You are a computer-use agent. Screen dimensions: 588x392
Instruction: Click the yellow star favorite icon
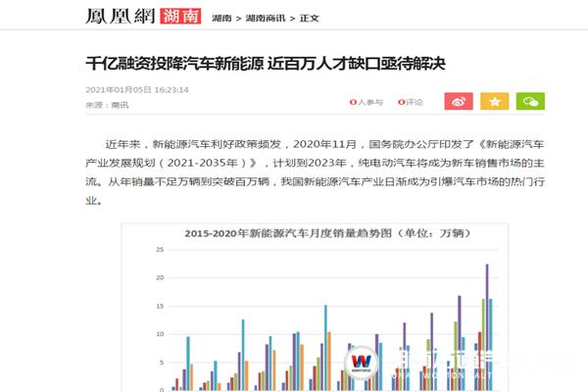click(494, 101)
